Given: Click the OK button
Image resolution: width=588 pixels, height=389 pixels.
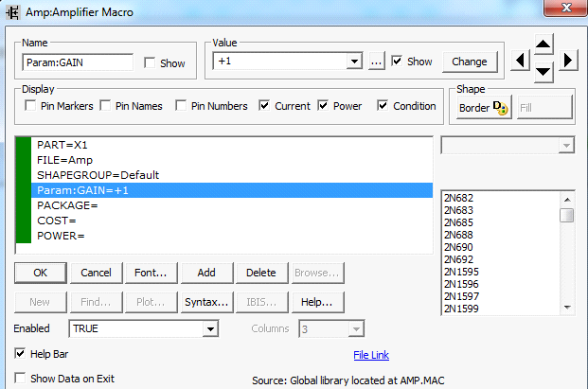Looking at the screenshot, I should pyautogui.click(x=41, y=273).
